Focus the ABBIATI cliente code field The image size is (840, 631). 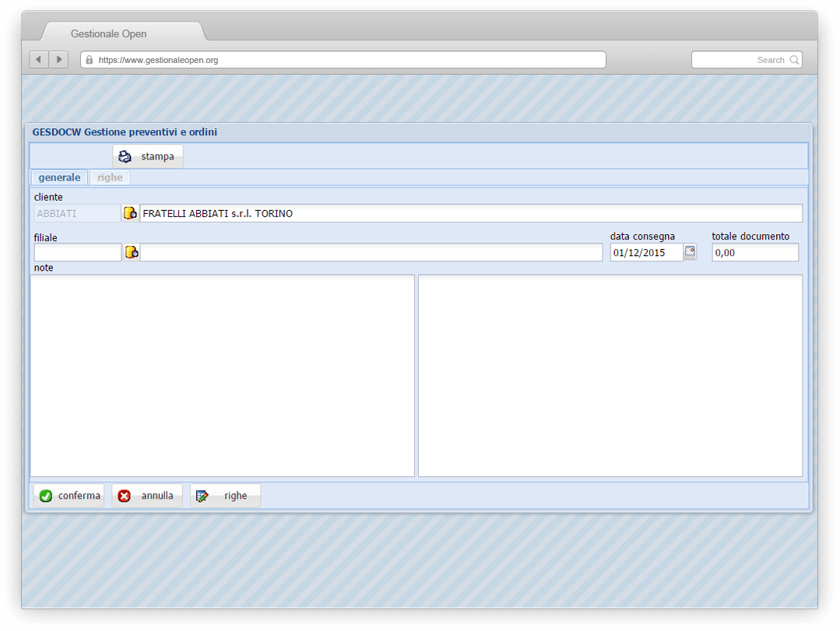click(78, 213)
